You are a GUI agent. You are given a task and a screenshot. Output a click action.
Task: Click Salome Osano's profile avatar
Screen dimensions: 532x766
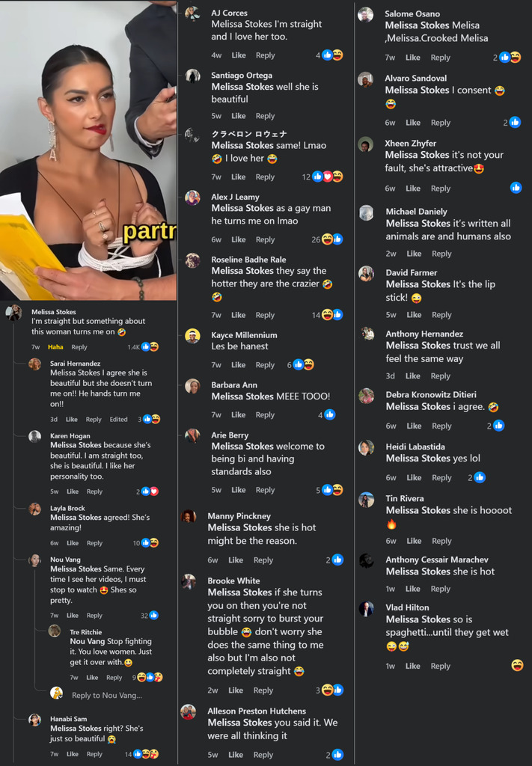[365, 15]
